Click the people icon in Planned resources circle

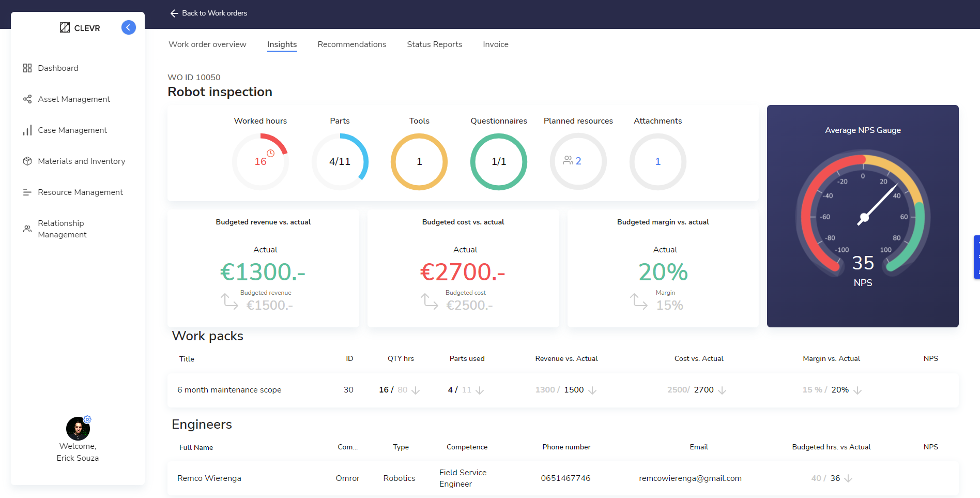pyautogui.click(x=567, y=161)
